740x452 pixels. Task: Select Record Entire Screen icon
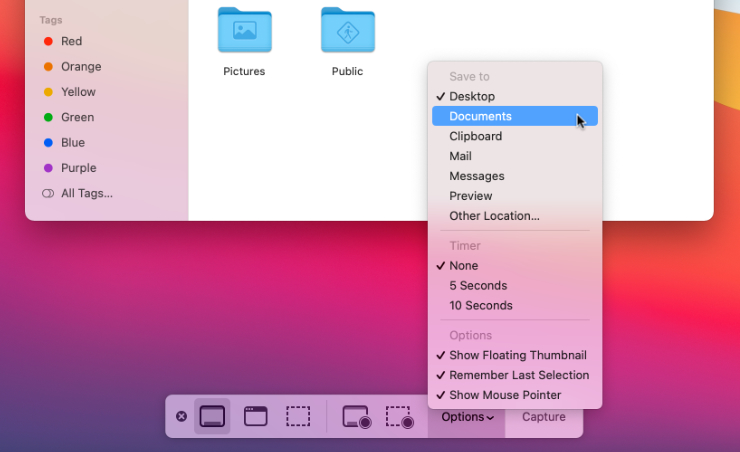coord(357,417)
